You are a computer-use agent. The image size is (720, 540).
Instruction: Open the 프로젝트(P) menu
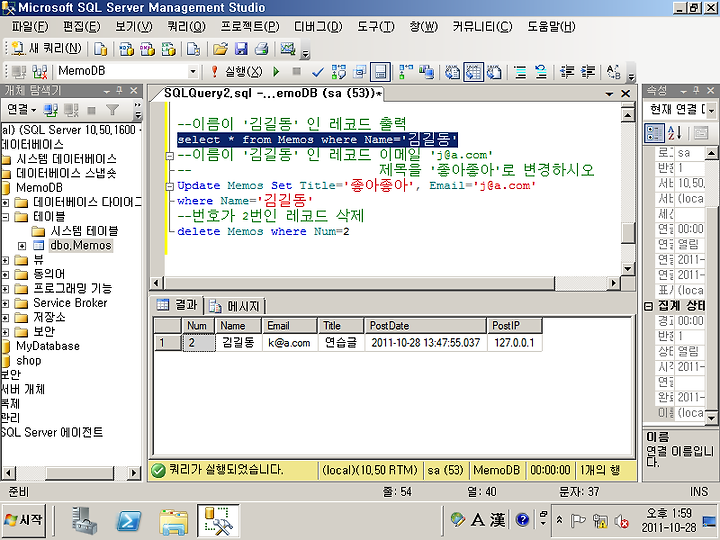pyautogui.click(x=250, y=27)
